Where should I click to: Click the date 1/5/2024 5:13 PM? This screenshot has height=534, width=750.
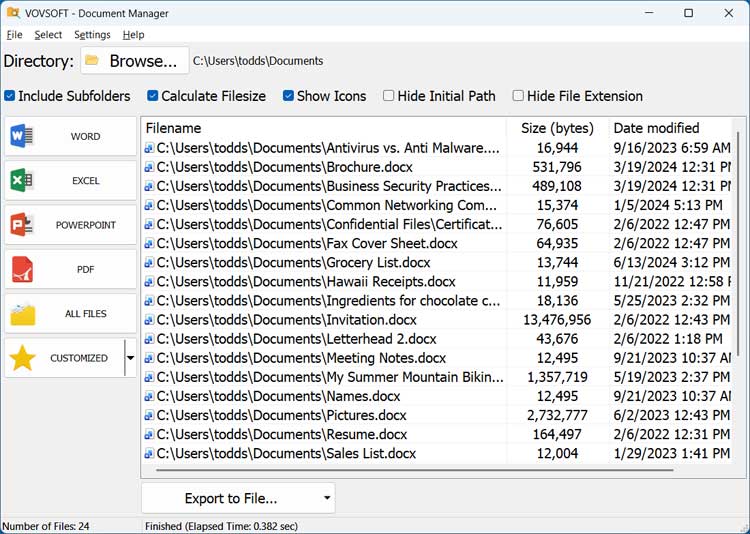(668, 205)
